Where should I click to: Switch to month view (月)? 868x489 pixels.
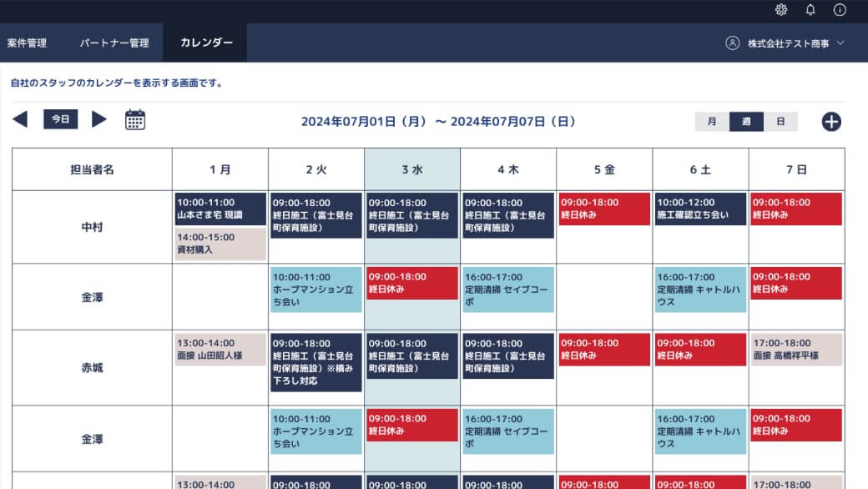[x=712, y=122]
